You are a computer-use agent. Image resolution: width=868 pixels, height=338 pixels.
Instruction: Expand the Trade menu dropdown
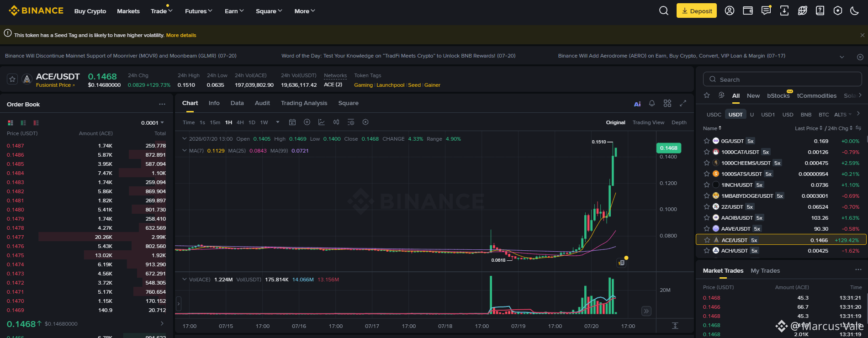(162, 11)
